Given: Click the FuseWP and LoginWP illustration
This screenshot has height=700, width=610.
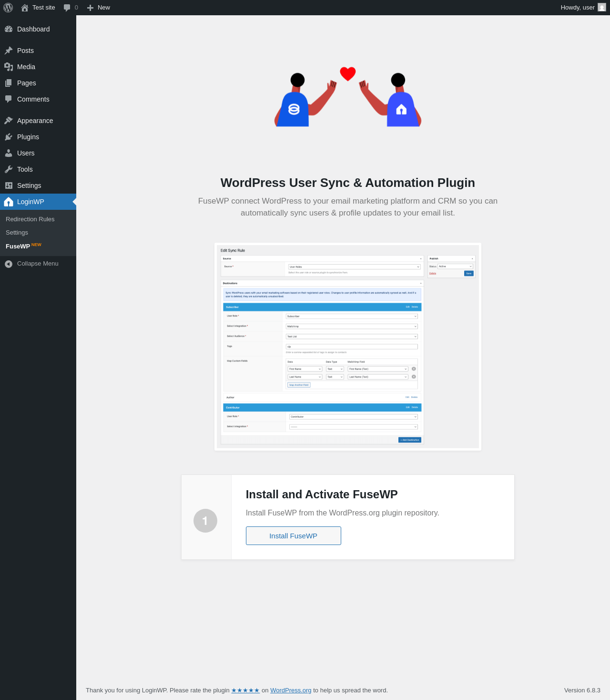Looking at the screenshot, I should 348,97.
